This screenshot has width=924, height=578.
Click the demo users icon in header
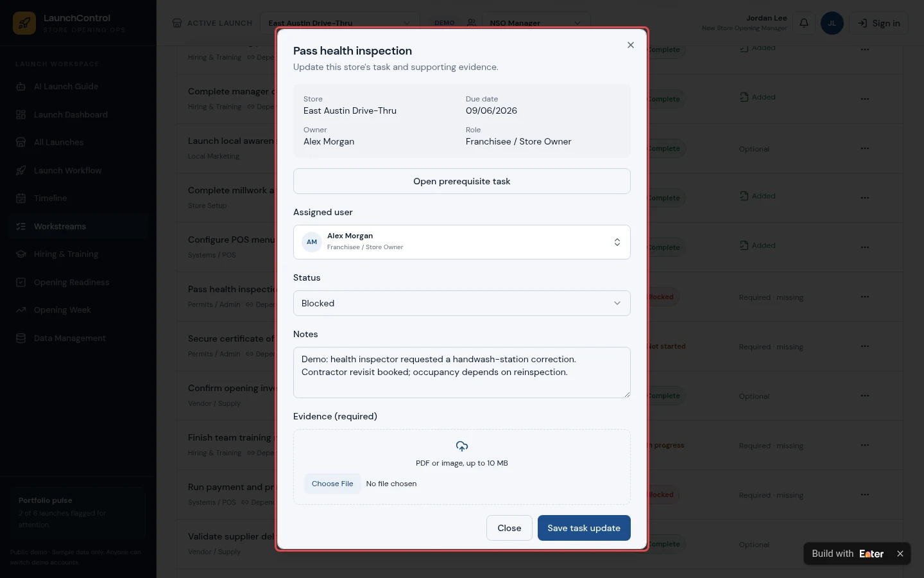(472, 23)
